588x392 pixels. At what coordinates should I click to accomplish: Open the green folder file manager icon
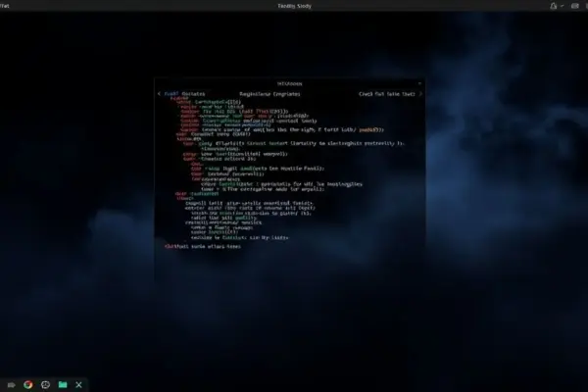(x=63, y=384)
